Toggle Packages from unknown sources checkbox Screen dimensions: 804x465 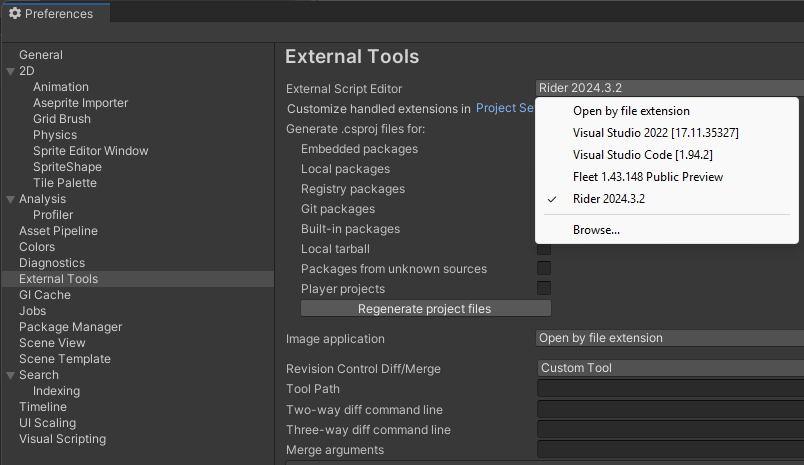[x=544, y=268]
